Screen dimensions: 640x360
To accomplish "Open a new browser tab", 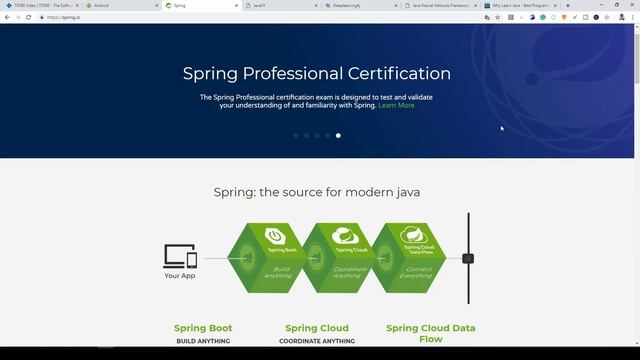I will (568, 6).
